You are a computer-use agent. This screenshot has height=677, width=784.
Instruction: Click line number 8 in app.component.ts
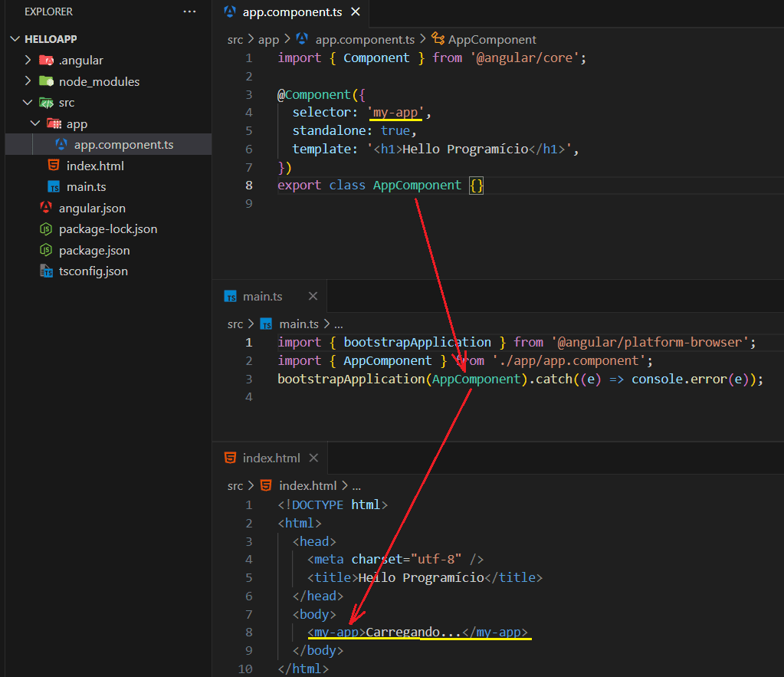pyautogui.click(x=248, y=185)
